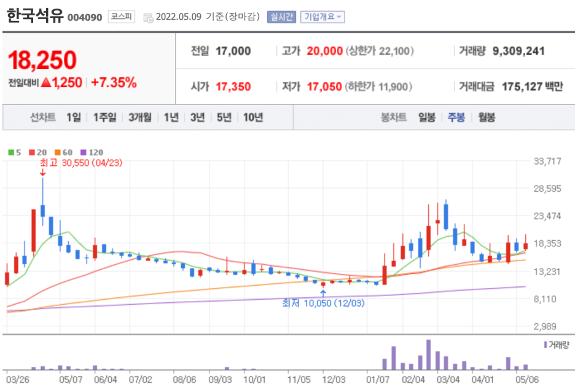
Task: Click the 05/06 date axis label
Action: pos(527,380)
